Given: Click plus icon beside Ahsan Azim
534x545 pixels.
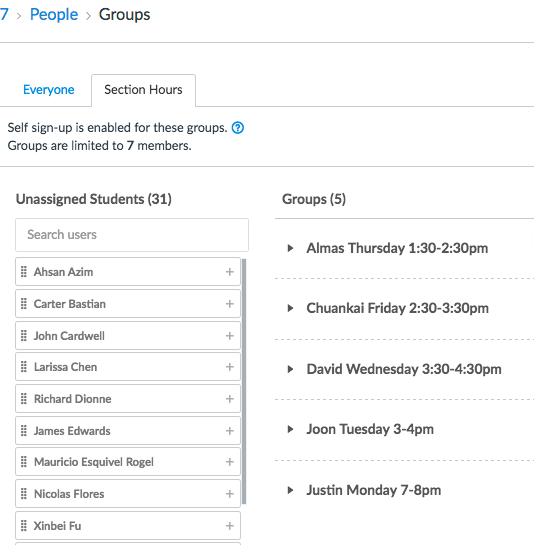Looking at the screenshot, I should (229, 272).
